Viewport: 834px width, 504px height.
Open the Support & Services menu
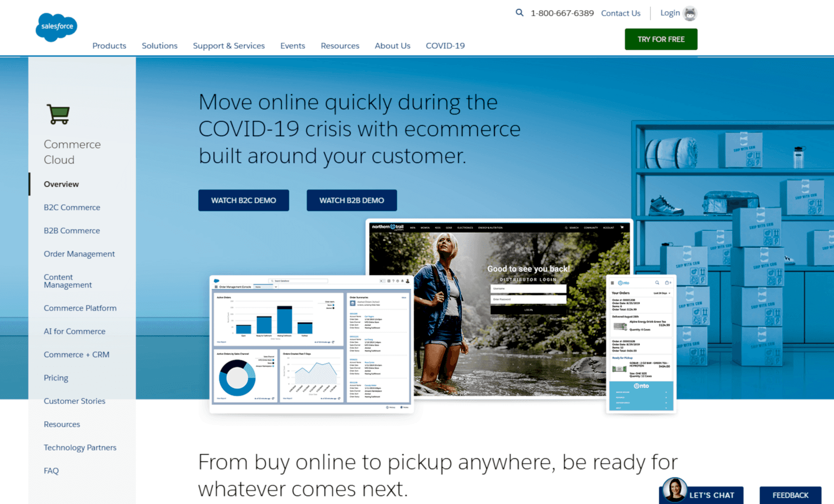(229, 45)
